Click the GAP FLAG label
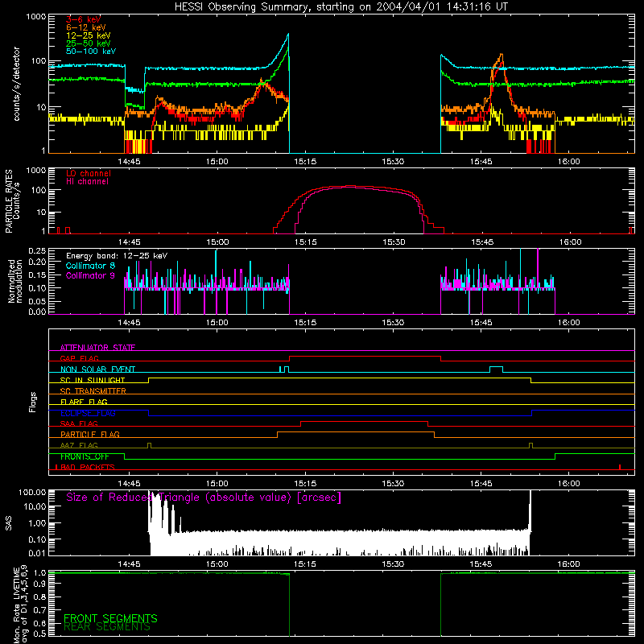 click(x=79, y=358)
